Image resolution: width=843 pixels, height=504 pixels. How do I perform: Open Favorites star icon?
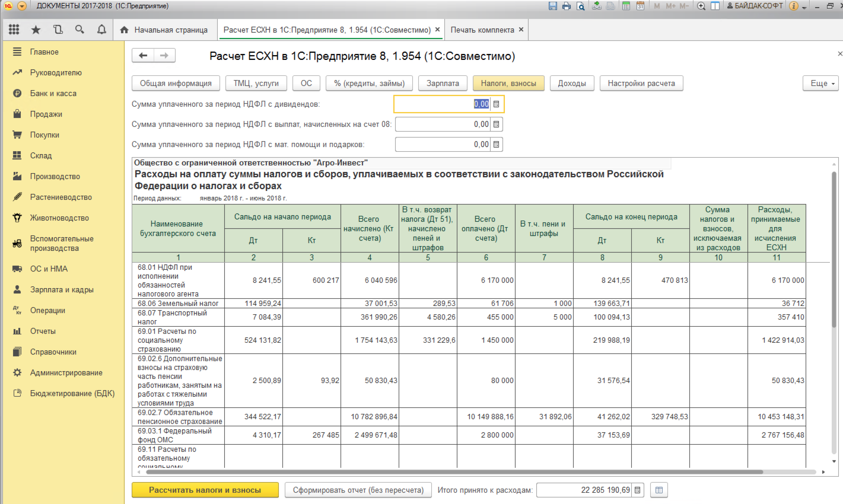36,30
